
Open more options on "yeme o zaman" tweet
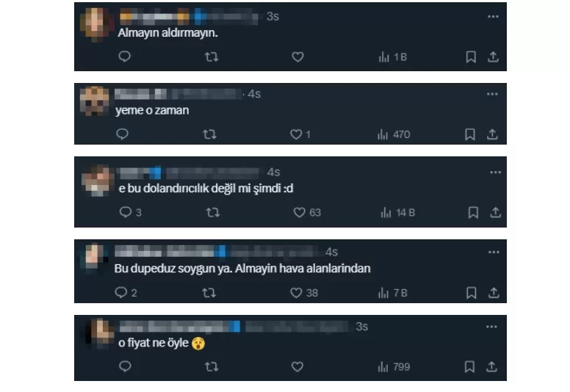492,94
